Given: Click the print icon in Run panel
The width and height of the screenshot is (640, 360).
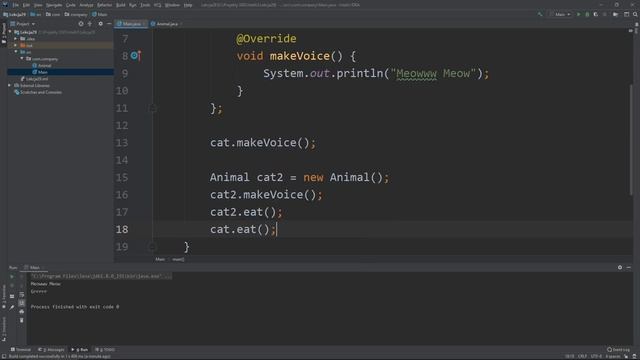Looking at the screenshot, I should (x=22, y=312).
